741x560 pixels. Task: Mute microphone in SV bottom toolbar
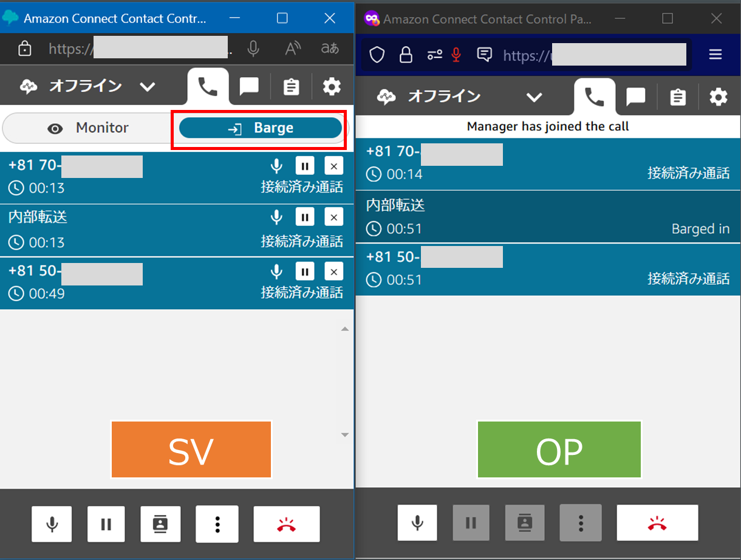coord(52,524)
